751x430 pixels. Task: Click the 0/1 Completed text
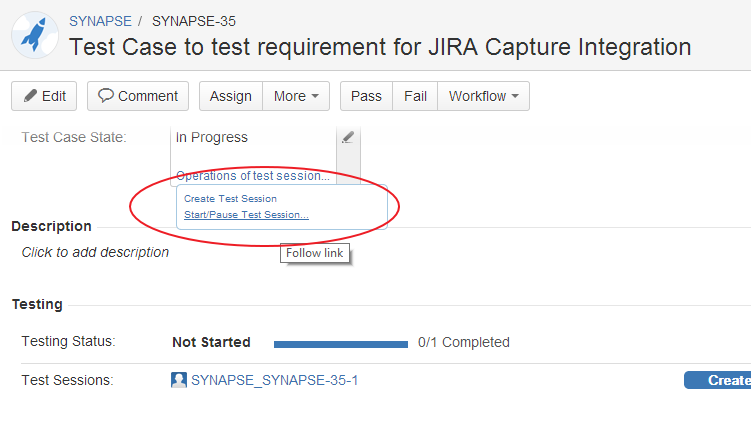point(464,342)
